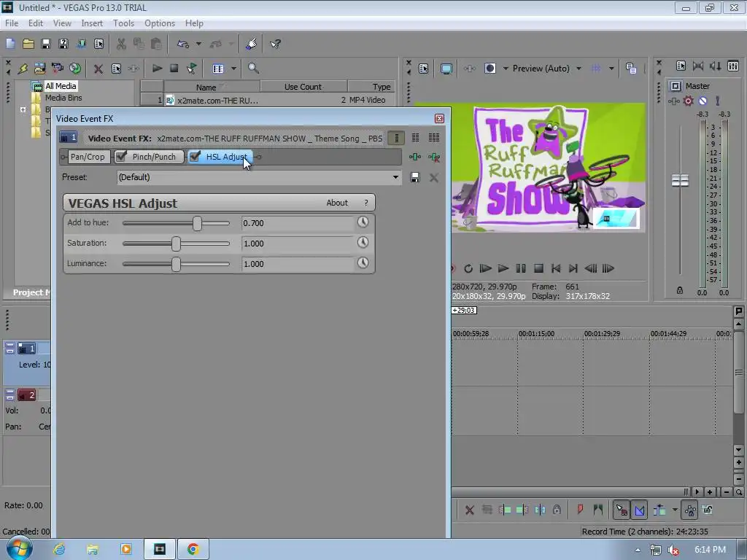This screenshot has width=747, height=560.
Task: Click Add to hue slider handle
Action: (197, 223)
